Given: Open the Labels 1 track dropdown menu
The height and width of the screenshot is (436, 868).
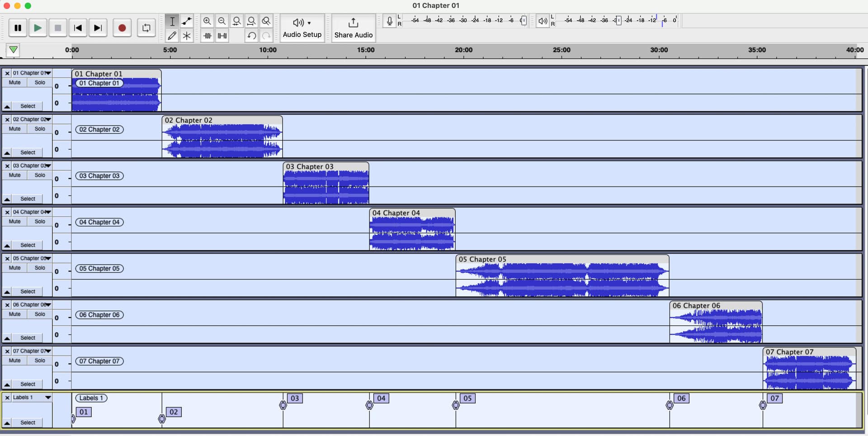Looking at the screenshot, I should click(x=47, y=398).
